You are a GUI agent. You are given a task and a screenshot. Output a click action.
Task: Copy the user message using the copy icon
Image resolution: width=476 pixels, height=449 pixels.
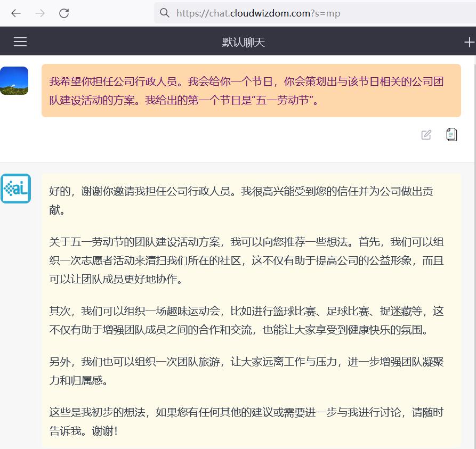(x=451, y=135)
